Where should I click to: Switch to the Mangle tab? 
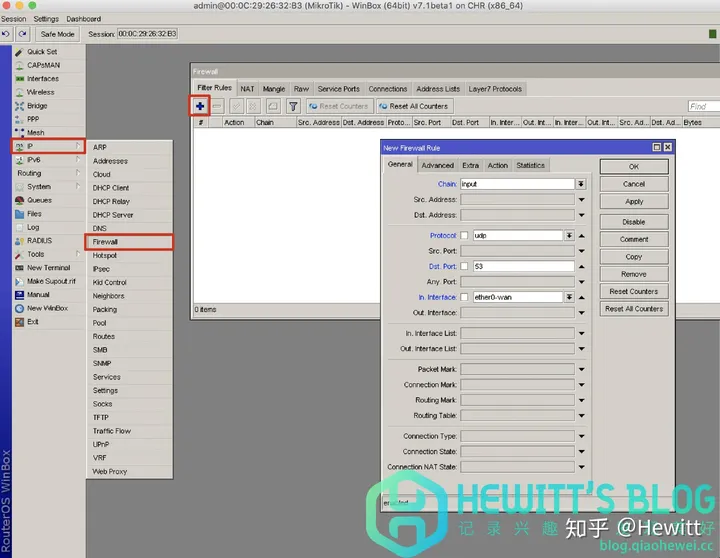click(274, 89)
